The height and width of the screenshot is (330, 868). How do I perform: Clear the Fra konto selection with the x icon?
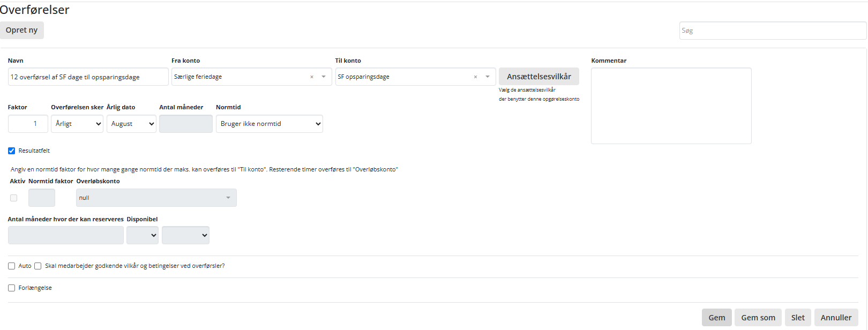click(x=312, y=77)
